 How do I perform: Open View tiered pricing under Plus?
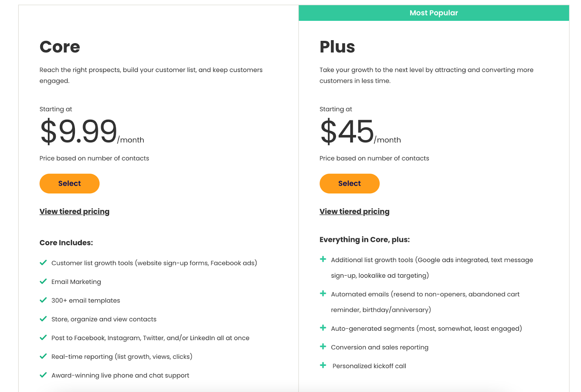pyautogui.click(x=354, y=211)
